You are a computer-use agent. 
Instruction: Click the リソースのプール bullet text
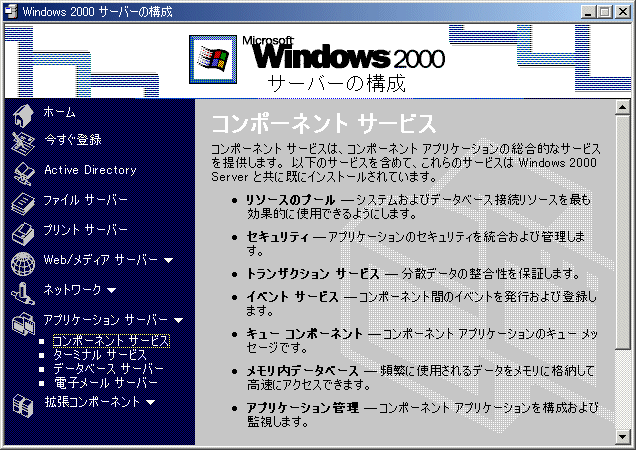(x=290, y=200)
